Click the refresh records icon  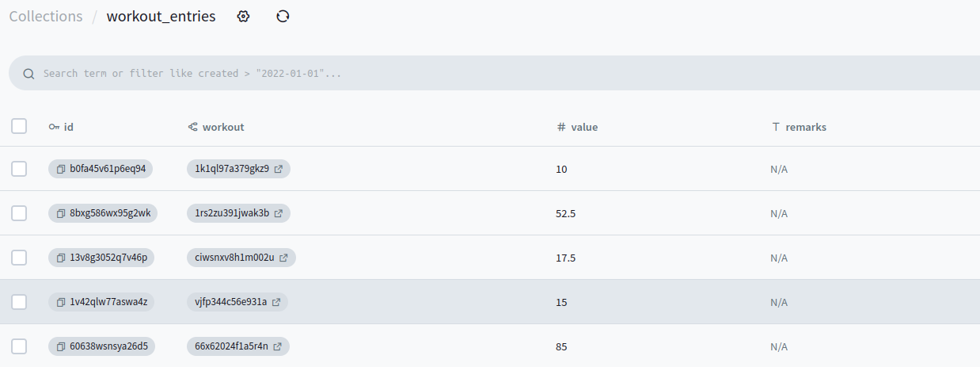(x=283, y=17)
